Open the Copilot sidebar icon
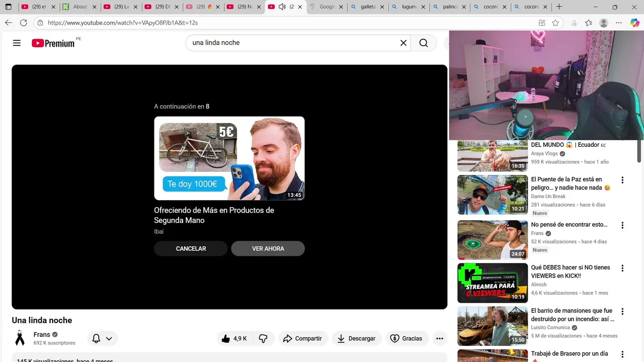The height and width of the screenshot is (362, 644). [634, 23]
